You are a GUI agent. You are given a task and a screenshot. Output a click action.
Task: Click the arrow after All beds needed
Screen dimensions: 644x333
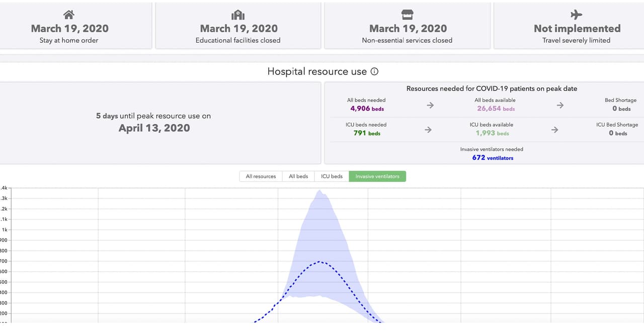(x=430, y=105)
